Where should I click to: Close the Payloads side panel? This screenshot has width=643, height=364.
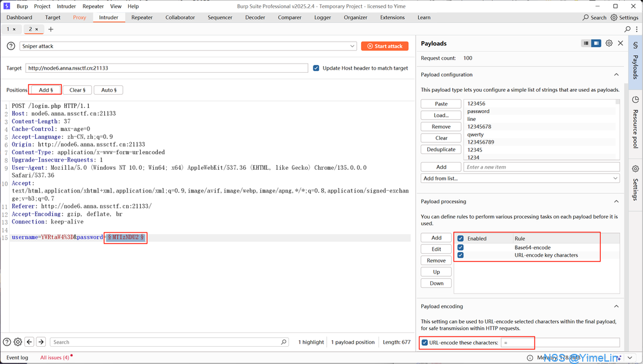tap(620, 43)
